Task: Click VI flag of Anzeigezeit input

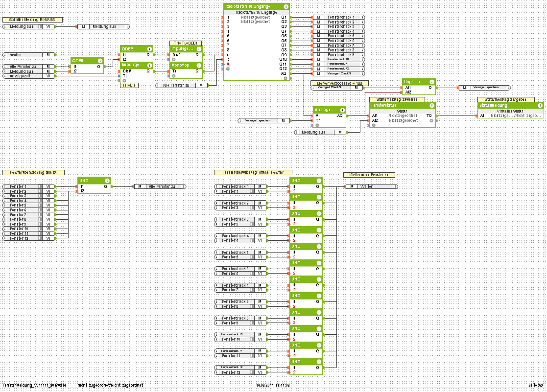Action: (x=48, y=76)
